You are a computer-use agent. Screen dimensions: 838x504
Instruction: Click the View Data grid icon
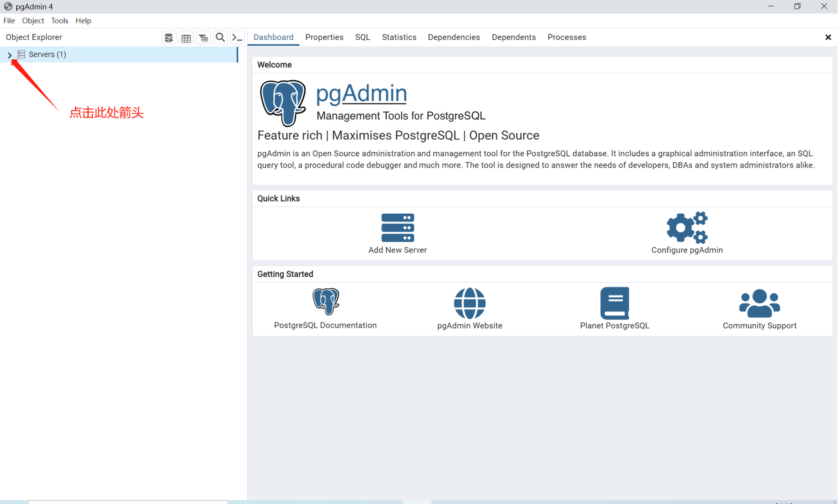pyautogui.click(x=186, y=38)
